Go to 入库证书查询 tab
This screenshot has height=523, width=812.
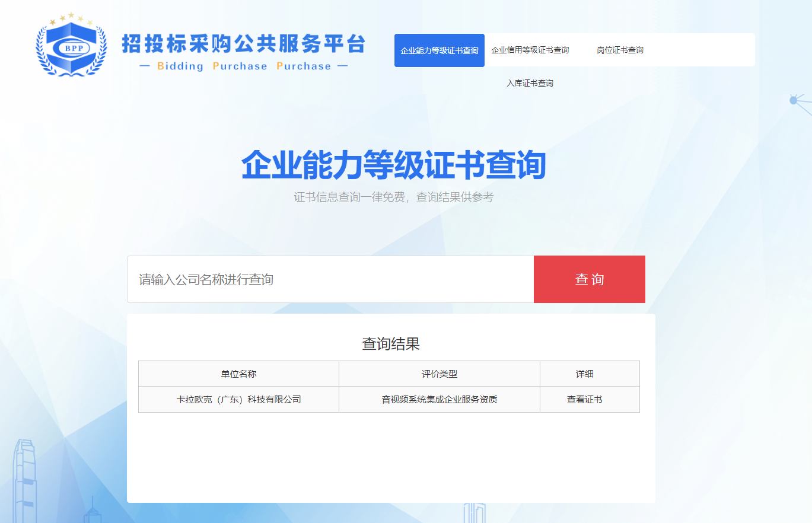coord(530,84)
